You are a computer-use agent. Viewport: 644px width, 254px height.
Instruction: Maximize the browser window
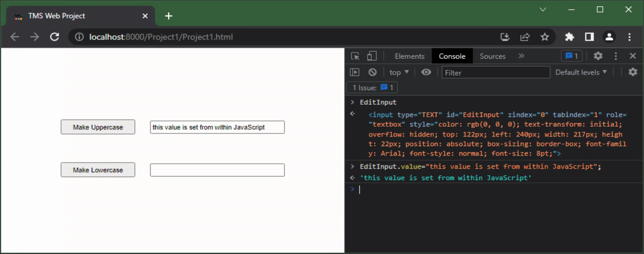(x=600, y=10)
